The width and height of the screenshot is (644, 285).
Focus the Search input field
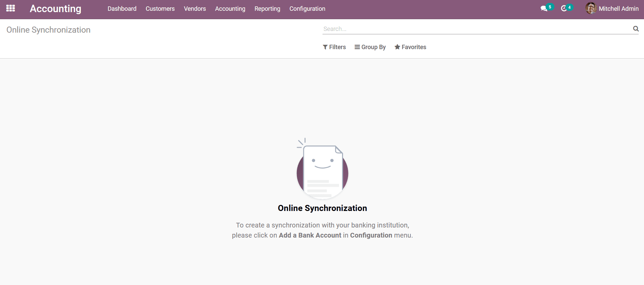pos(477,29)
